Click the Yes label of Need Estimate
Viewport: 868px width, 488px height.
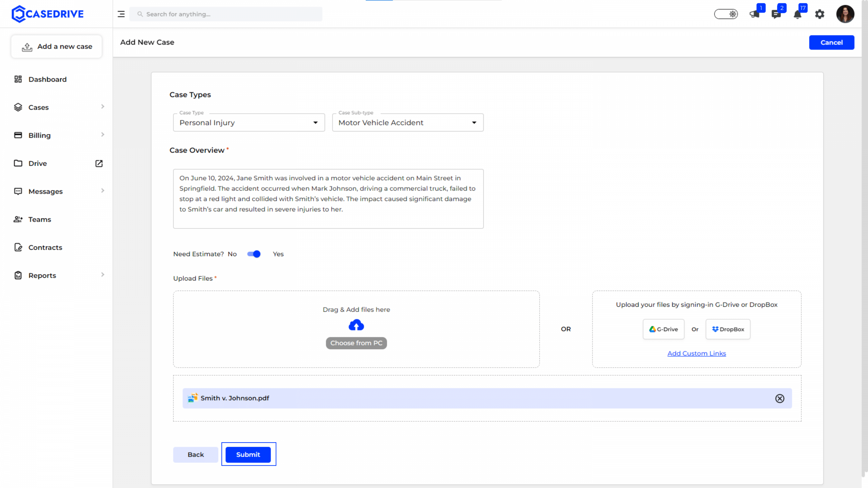coord(278,254)
